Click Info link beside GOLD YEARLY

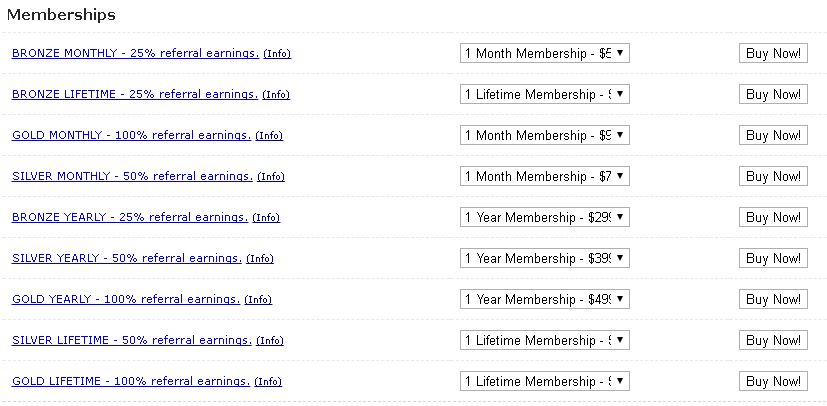(258, 299)
